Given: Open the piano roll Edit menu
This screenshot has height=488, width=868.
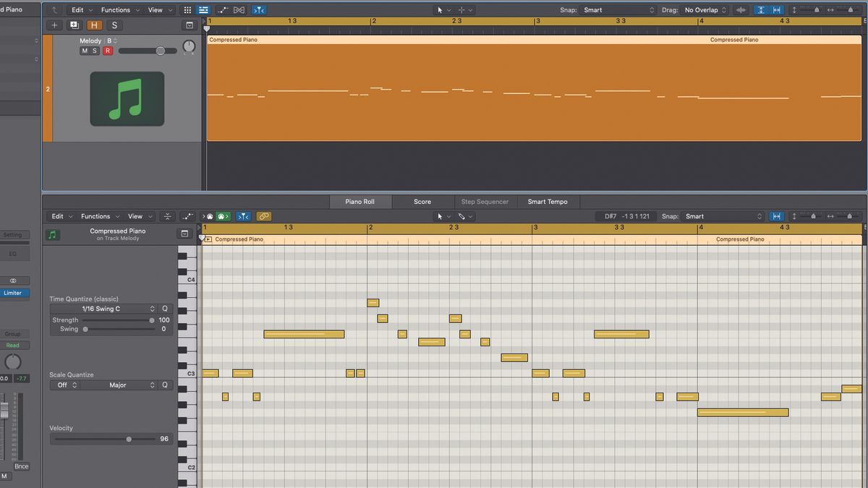Looking at the screenshot, I should [x=61, y=216].
